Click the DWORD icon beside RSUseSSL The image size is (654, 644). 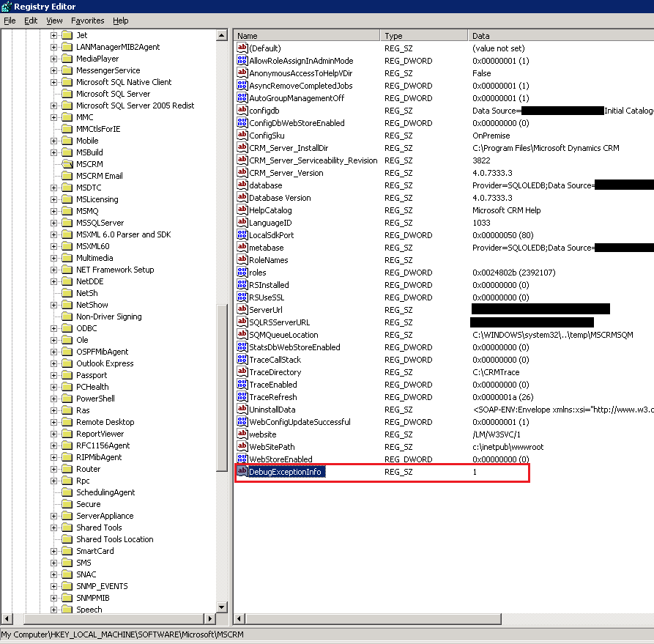coord(242,297)
